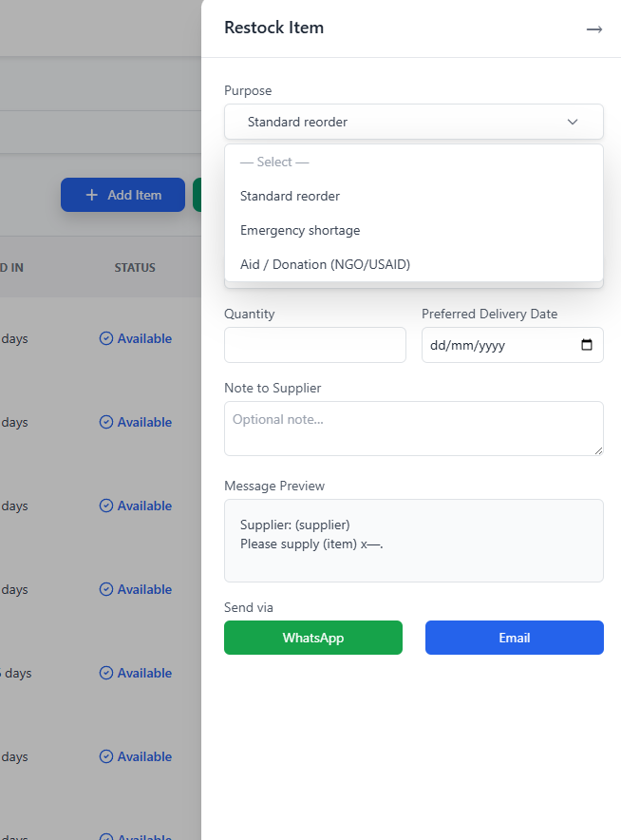Click the plus icon on the Add Item button

tap(91, 195)
